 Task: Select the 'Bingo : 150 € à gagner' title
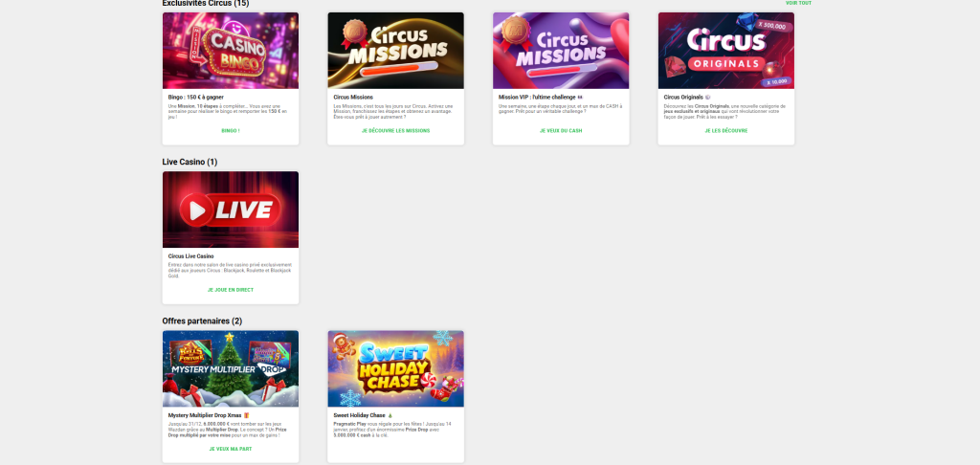(195, 98)
